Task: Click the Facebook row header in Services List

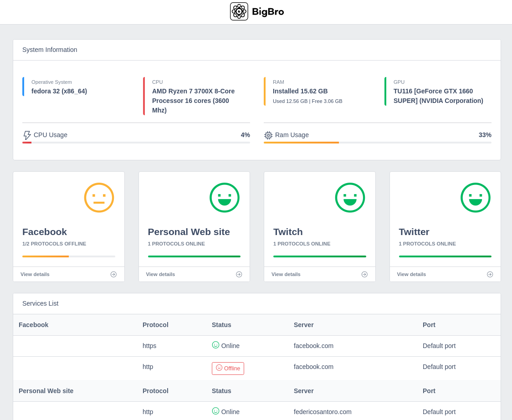Action: click(33, 325)
